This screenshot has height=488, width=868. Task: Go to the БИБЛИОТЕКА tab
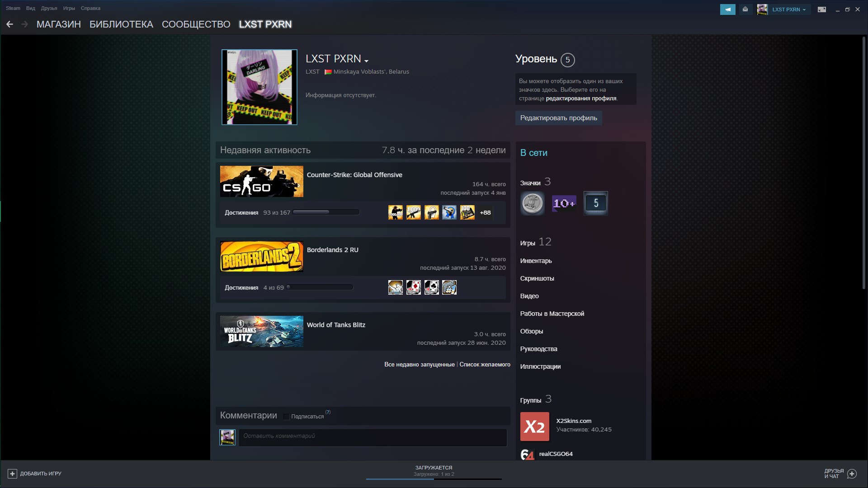(121, 24)
